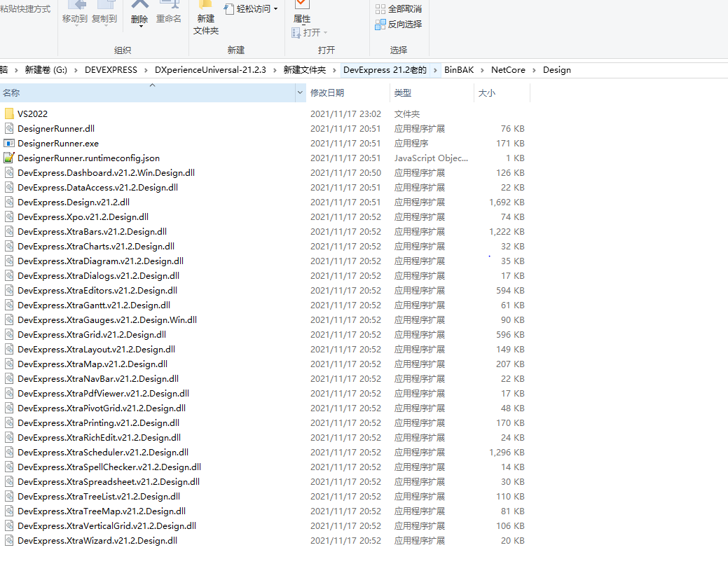
Task: Select the DesignerRunner.exe application icon
Action: [9, 144]
